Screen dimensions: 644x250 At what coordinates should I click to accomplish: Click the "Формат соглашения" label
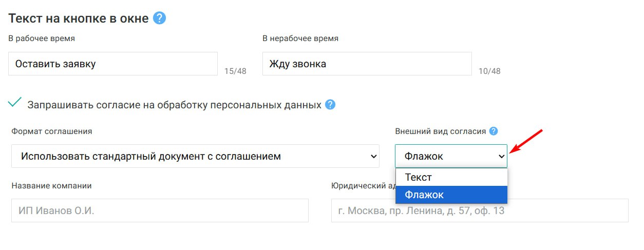point(51,131)
